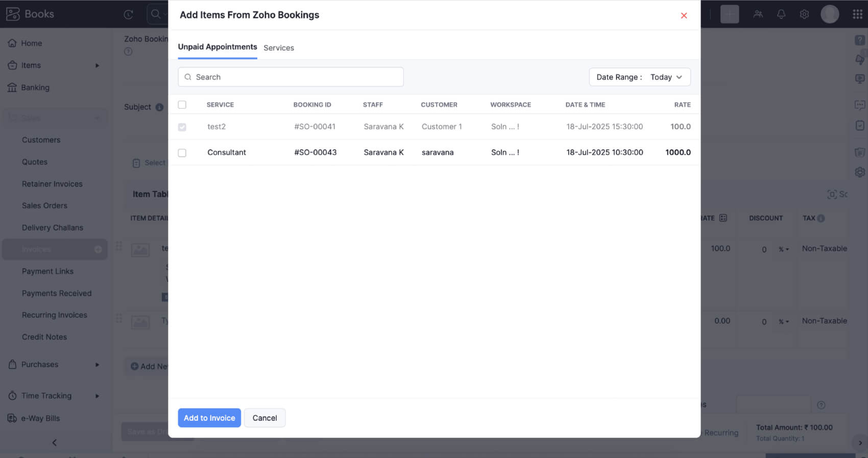The image size is (868, 458).
Task: Click booking ID #SO-00043
Action: pyautogui.click(x=316, y=152)
